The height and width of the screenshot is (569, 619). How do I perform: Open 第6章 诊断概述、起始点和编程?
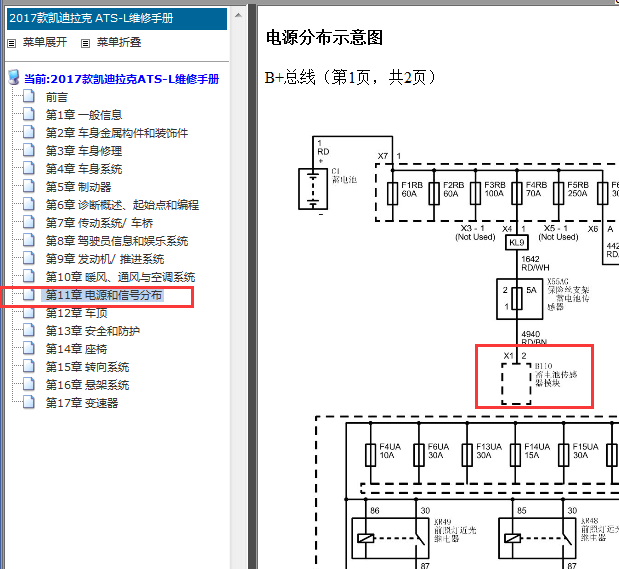coord(122,205)
